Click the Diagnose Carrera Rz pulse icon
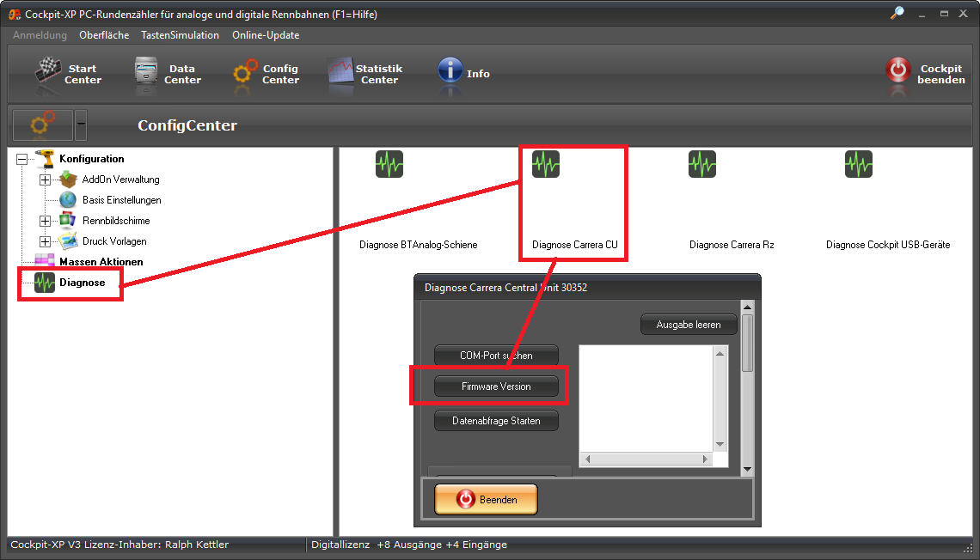The width and height of the screenshot is (980, 560). click(x=701, y=164)
